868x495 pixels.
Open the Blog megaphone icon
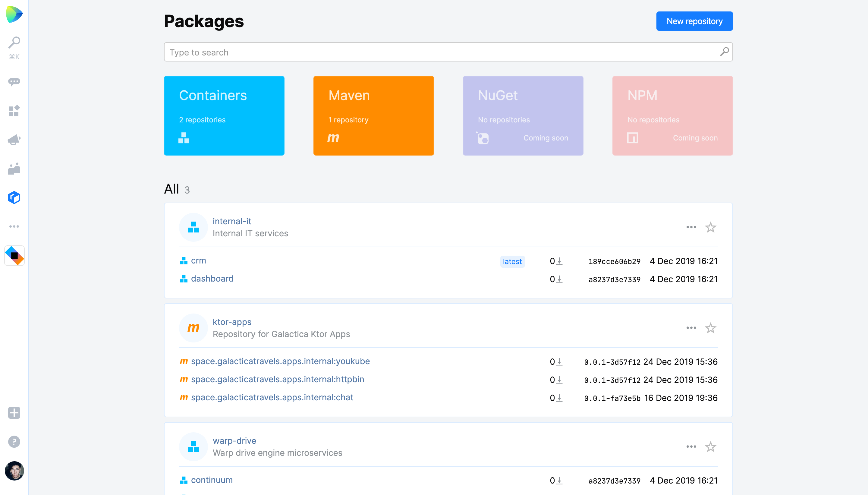pyautogui.click(x=14, y=139)
